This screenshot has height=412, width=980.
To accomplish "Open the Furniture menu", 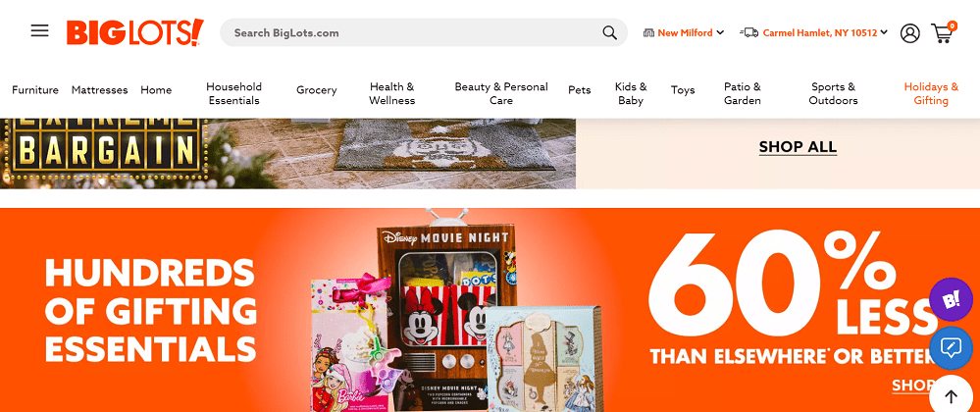I will [x=35, y=90].
